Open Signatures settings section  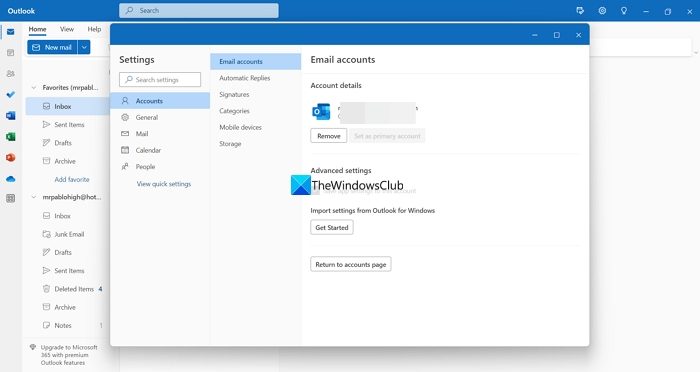[x=256, y=95]
